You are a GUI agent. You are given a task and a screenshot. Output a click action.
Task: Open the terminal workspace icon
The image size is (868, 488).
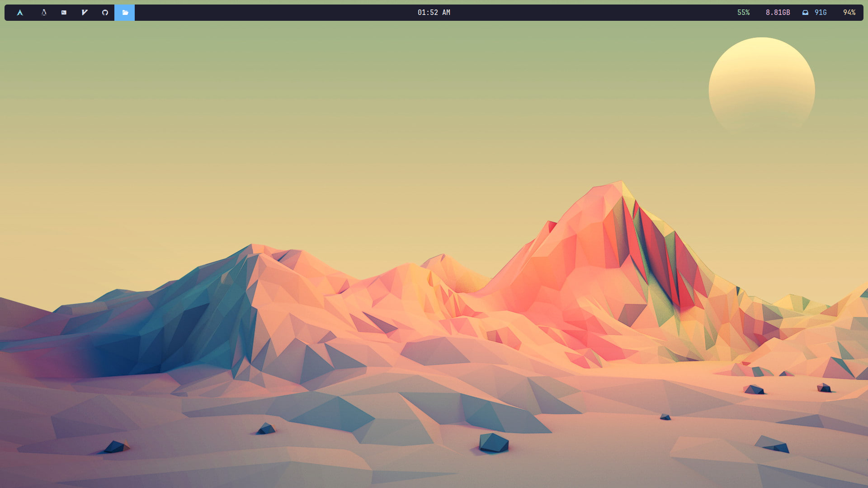pyautogui.click(x=64, y=13)
